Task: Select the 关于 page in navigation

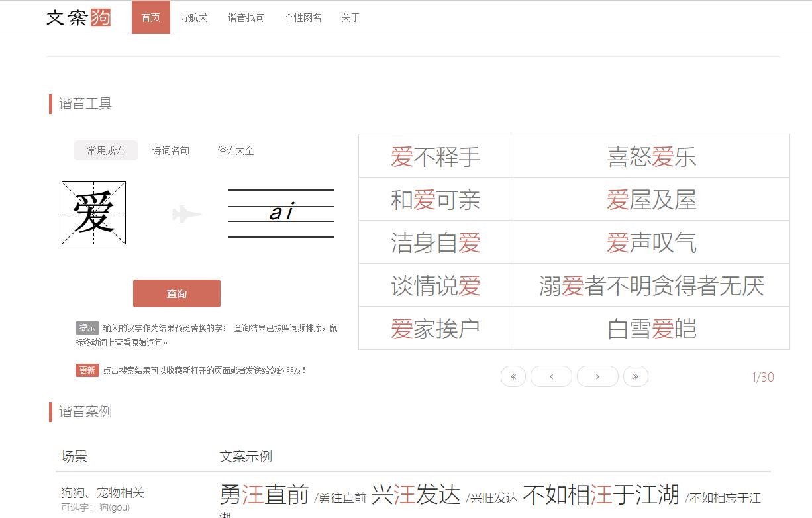Action: click(350, 17)
